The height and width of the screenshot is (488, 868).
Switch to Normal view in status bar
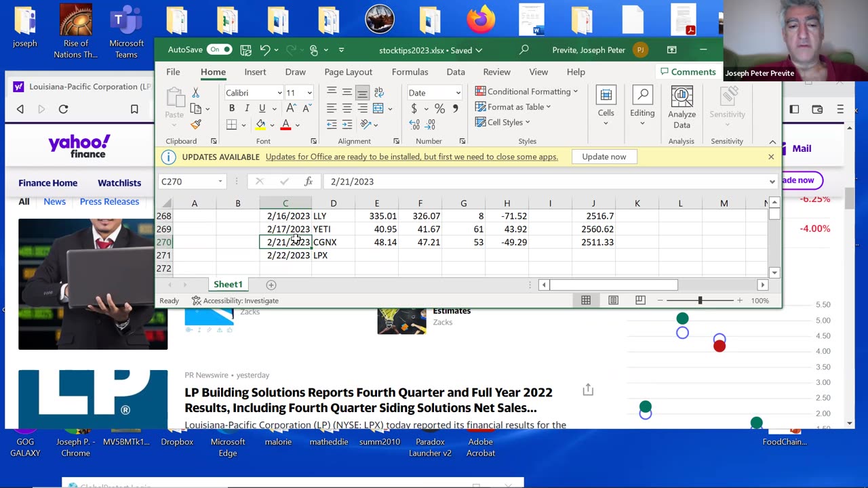[x=586, y=300]
